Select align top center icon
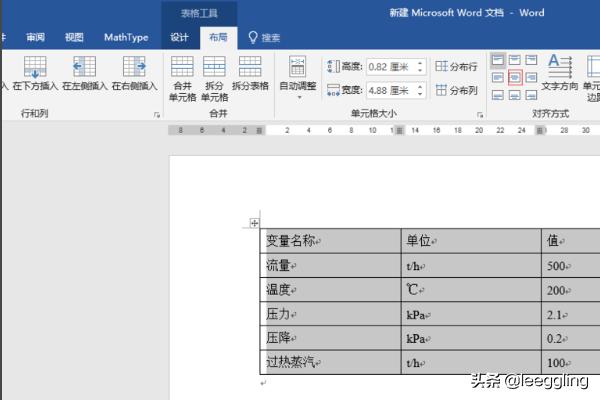Screen dimensions: 600x400 click(515, 60)
